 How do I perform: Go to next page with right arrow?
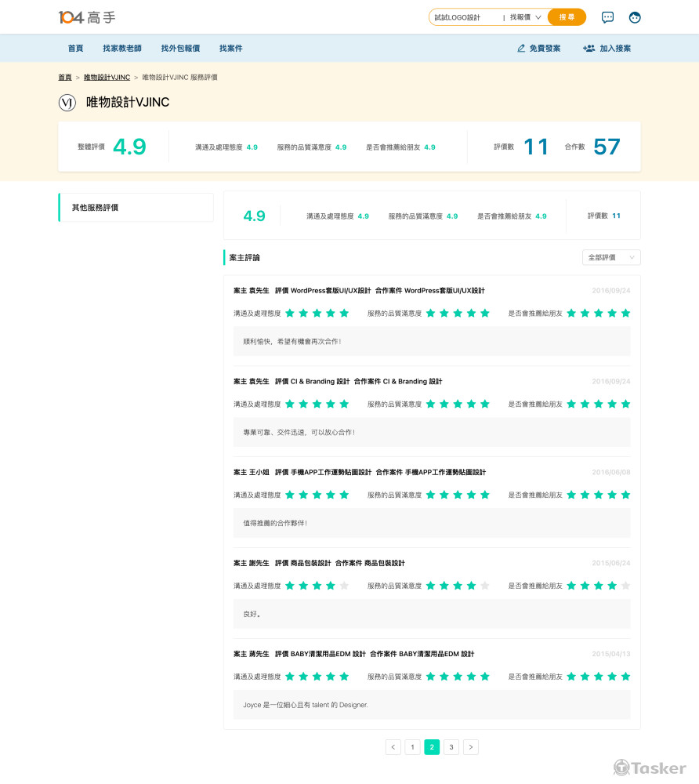coord(470,747)
